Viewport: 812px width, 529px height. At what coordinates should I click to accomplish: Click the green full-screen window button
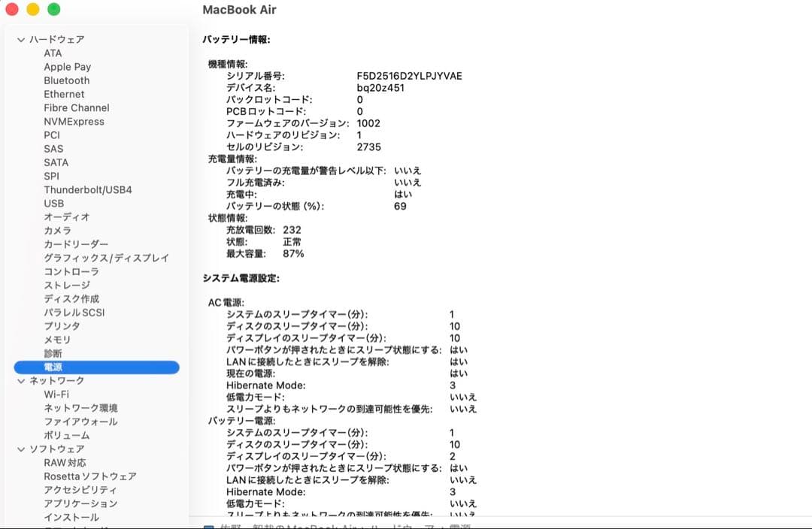(x=53, y=11)
